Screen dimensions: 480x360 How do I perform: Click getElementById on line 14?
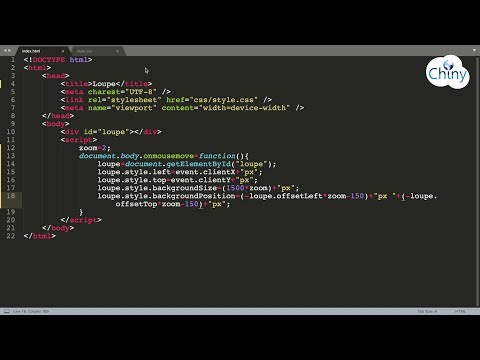(198, 164)
